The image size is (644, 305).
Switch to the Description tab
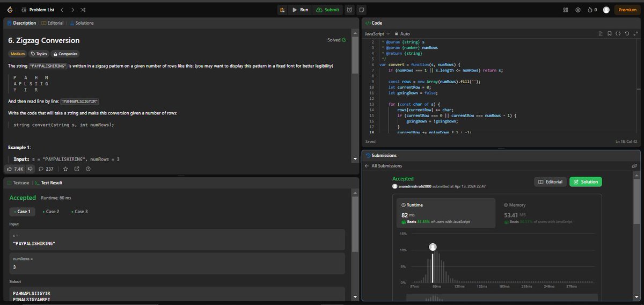pyautogui.click(x=21, y=23)
